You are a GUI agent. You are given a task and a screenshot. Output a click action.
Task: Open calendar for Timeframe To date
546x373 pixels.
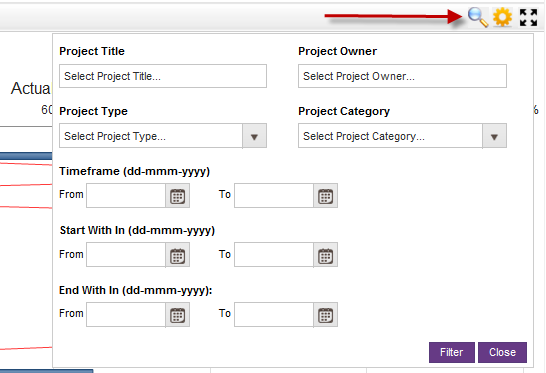(326, 196)
